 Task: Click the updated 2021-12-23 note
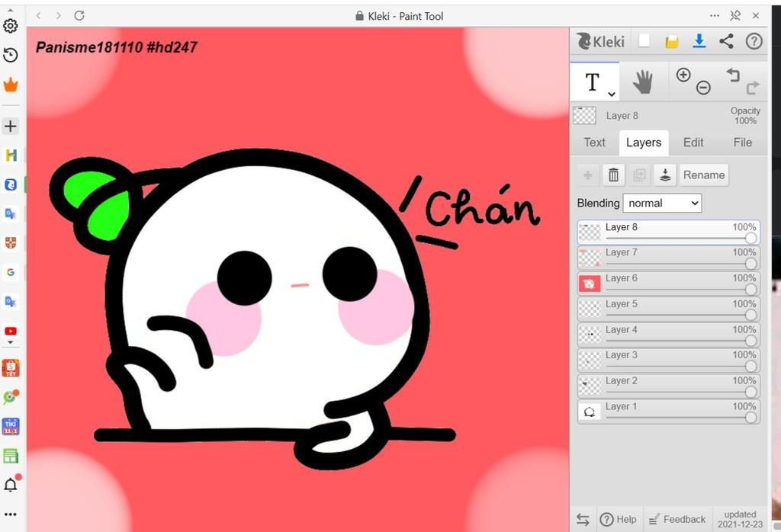pos(740,519)
